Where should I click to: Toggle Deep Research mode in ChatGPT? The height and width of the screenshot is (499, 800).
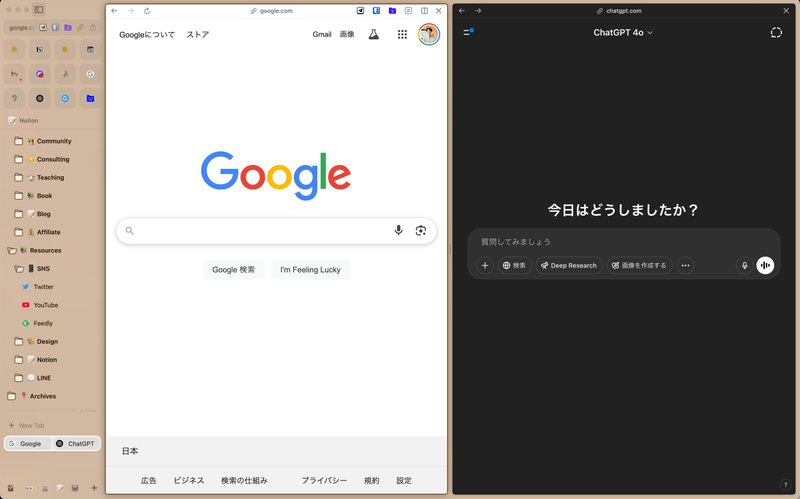point(568,265)
